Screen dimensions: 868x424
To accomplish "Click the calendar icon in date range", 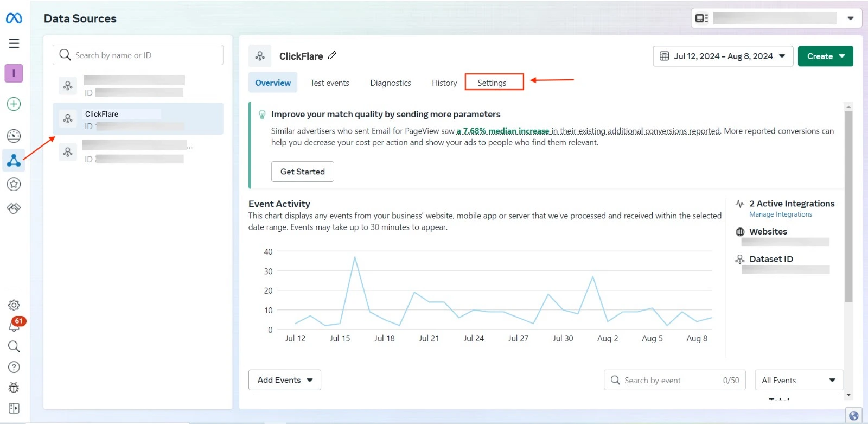I will click(664, 56).
